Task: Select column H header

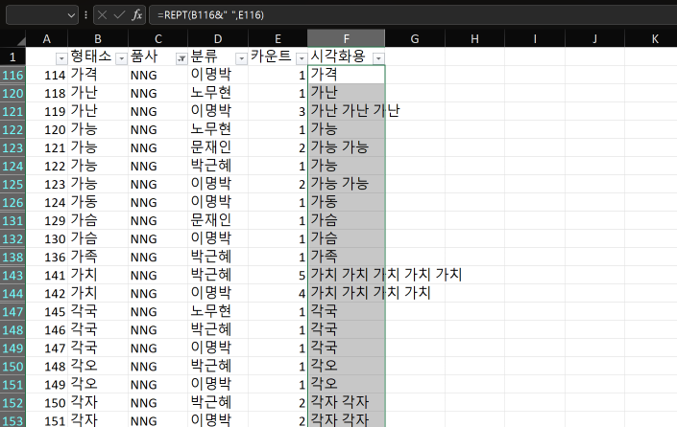Action: [x=475, y=39]
